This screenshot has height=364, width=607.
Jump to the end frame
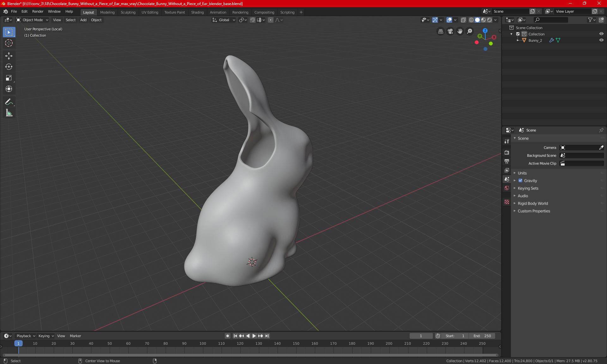267,336
